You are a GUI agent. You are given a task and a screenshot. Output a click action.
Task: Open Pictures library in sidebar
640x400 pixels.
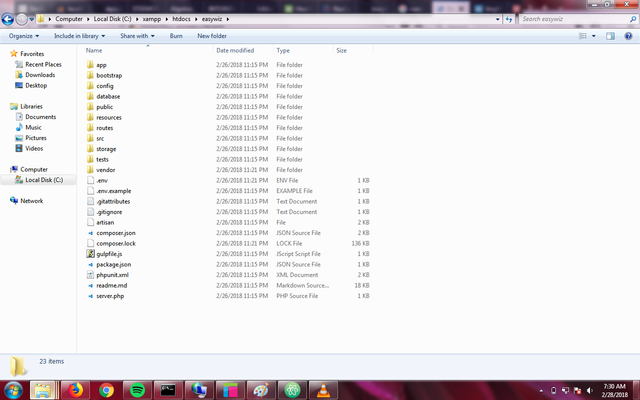coord(36,138)
